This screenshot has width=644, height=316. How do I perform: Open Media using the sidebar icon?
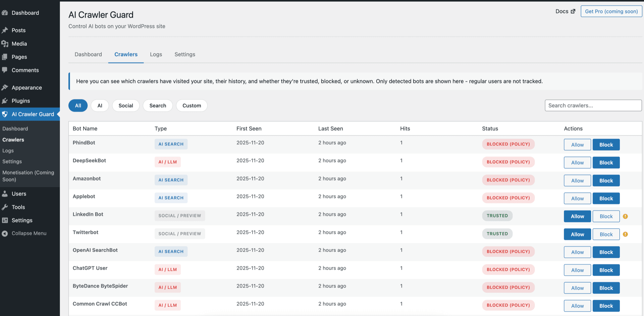[x=5, y=43]
